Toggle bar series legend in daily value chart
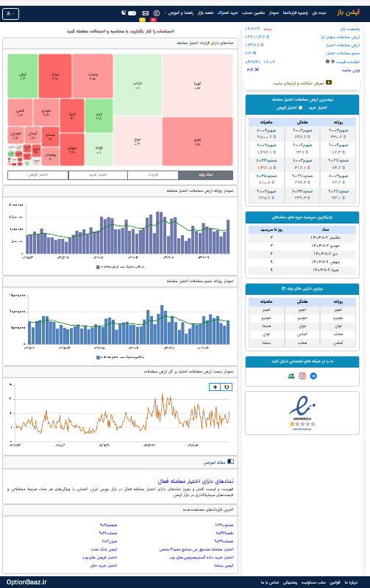 click(107, 267)
